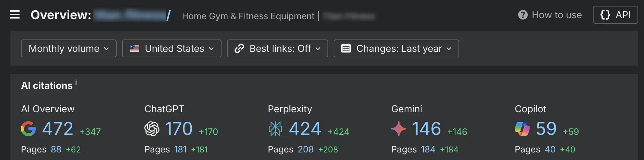Click ChatGPT citations count 170
644x160 pixels.
click(x=179, y=129)
